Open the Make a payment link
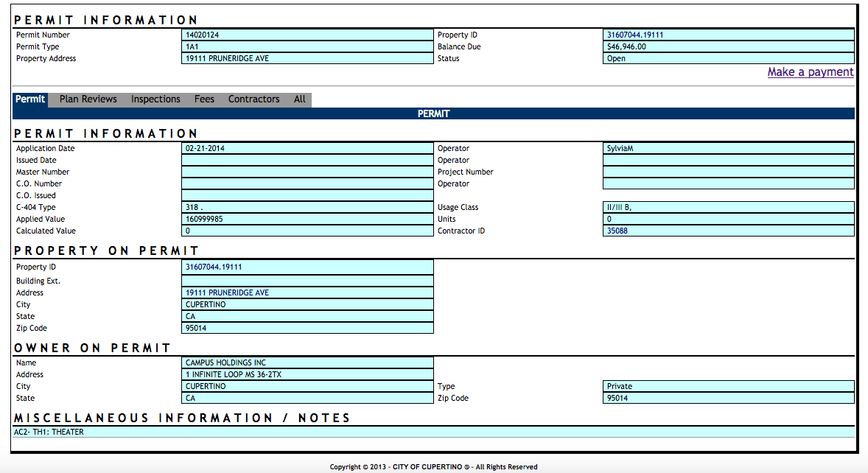This screenshot has width=868, height=473. tap(811, 72)
